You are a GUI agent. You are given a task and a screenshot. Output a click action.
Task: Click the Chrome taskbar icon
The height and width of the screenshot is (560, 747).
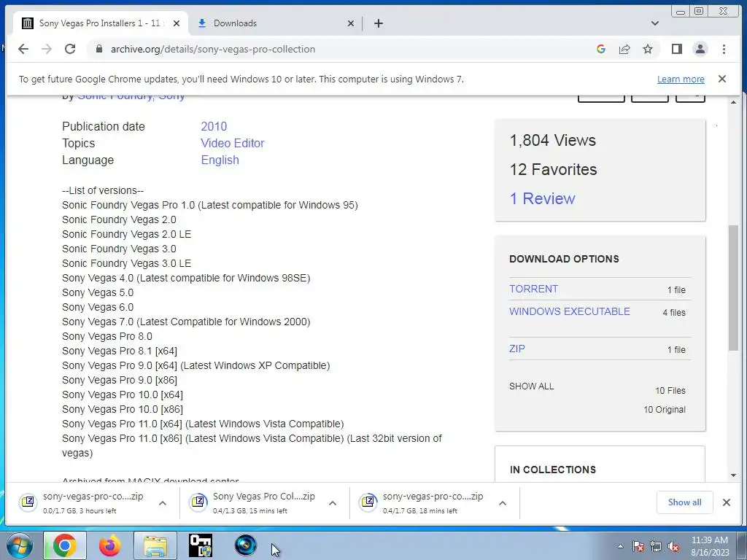[65, 545]
